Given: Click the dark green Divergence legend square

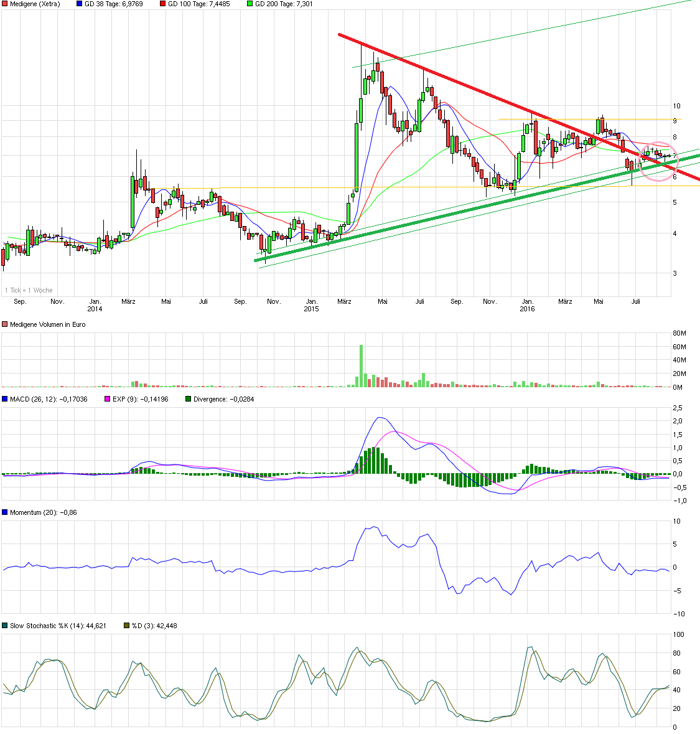Looking at the screenshot, I should [188, 398].
